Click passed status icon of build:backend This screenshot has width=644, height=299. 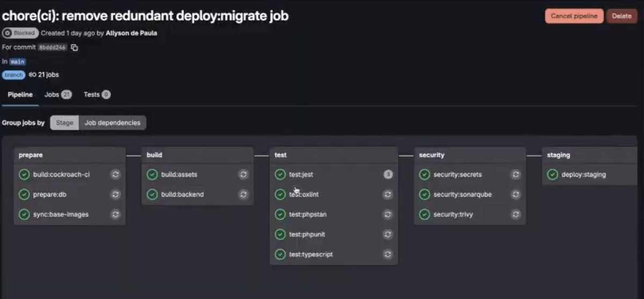point(152,194)
